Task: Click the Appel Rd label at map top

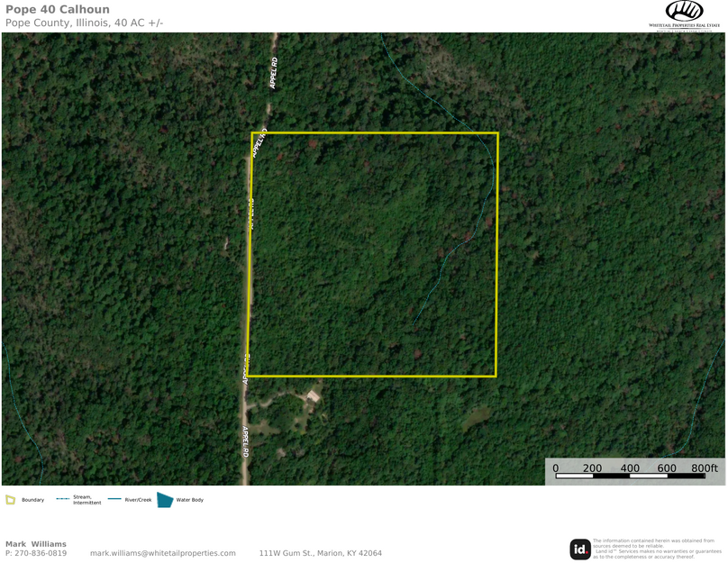Action: pyautogui.click(x=274, y=73)
